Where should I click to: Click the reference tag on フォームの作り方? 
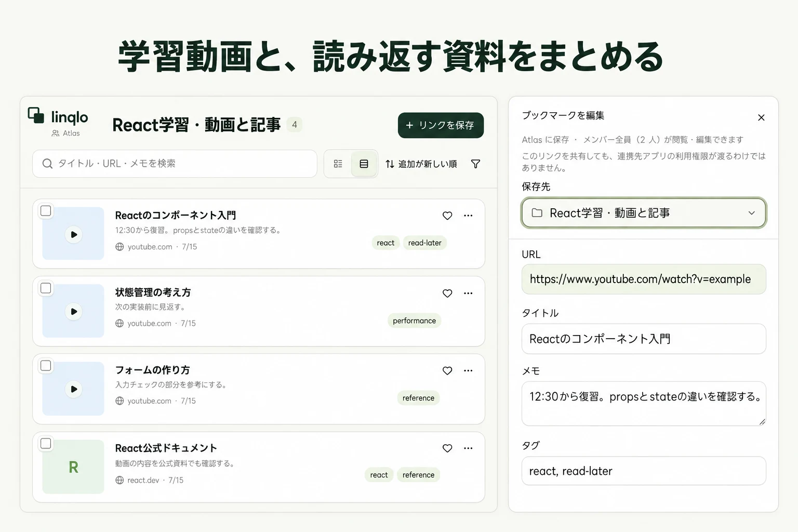[x=418, y=398]
